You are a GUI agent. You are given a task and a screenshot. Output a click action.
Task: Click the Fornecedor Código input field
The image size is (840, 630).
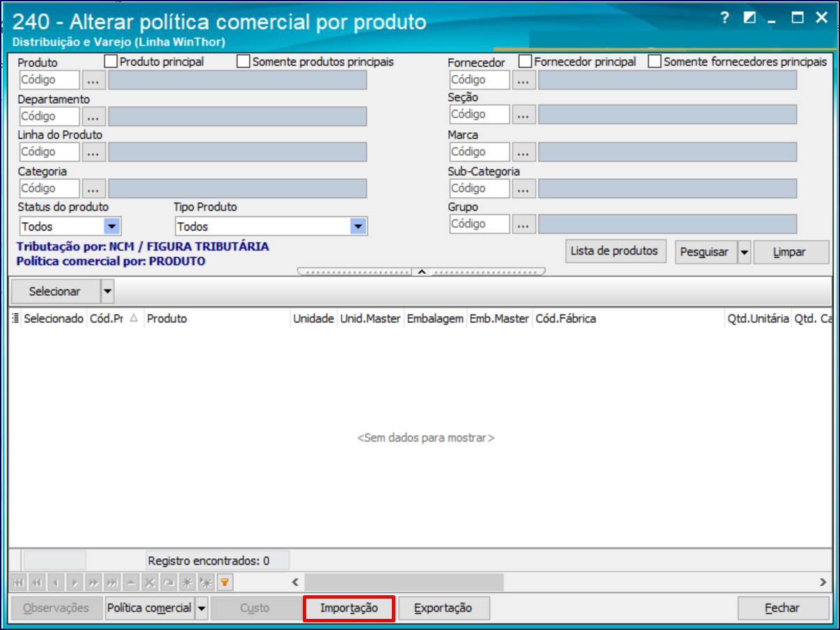480,80
